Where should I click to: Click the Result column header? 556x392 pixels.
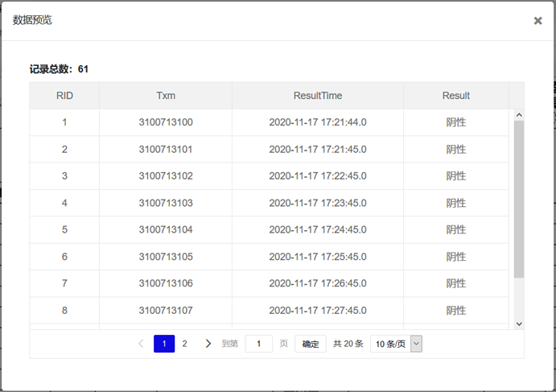tap(456, 96)
